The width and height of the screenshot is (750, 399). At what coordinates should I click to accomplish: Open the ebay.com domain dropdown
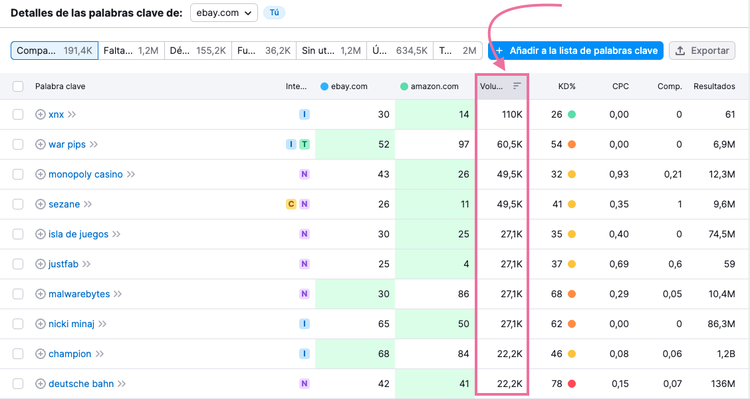pos(224,13)
